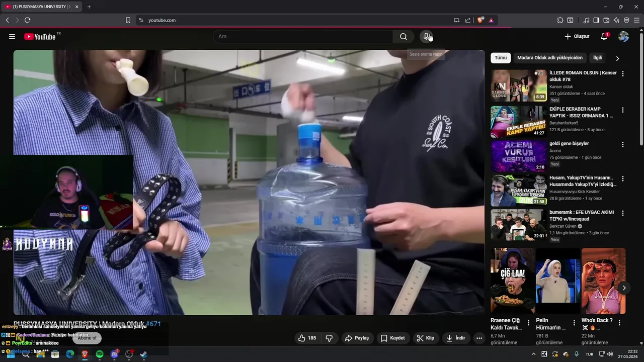Open Discord from the taskbar

[114, 354]
